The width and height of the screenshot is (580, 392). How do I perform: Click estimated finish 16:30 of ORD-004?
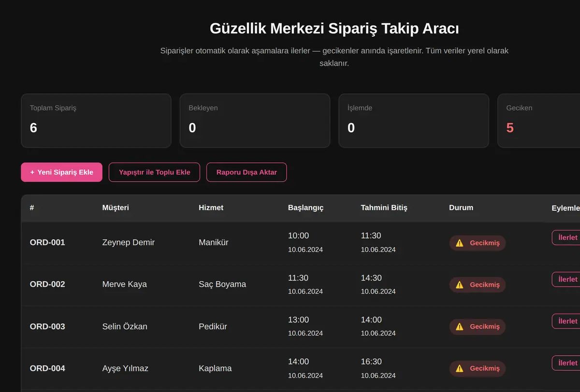point(371,362)
